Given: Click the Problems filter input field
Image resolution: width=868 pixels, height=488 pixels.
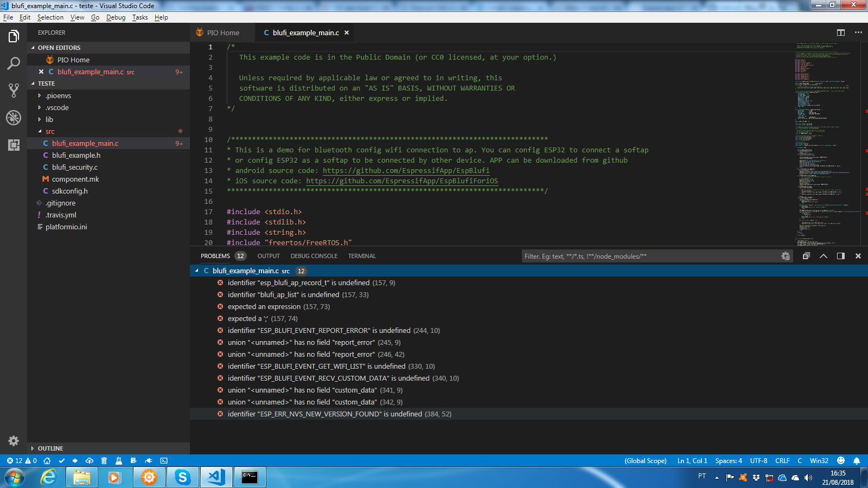Looking at the screenshot, I should [x=650, y=256].
